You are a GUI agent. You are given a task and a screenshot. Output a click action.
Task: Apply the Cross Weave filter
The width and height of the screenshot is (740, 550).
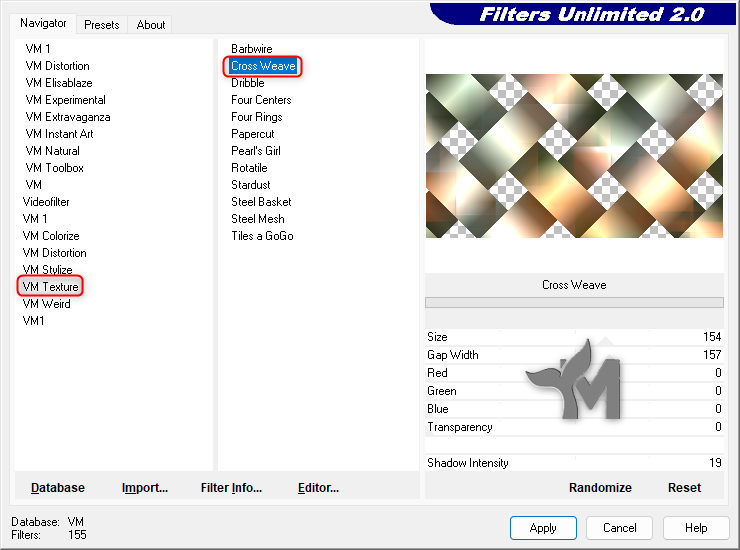pyautogui.click(x=543, y=528)
